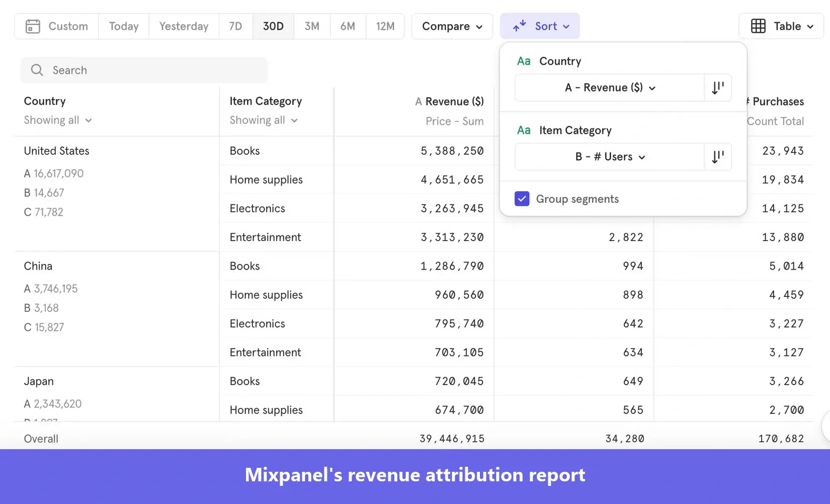Image resolution: width=830 pixels, height=504 pixels.
Task: Click the Sort arrows icon
Action: pyautogui.click(x=520, y=26)
